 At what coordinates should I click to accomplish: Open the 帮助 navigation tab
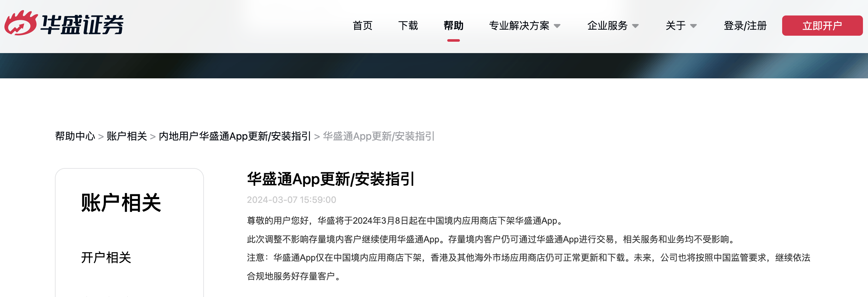coord(454,25)
